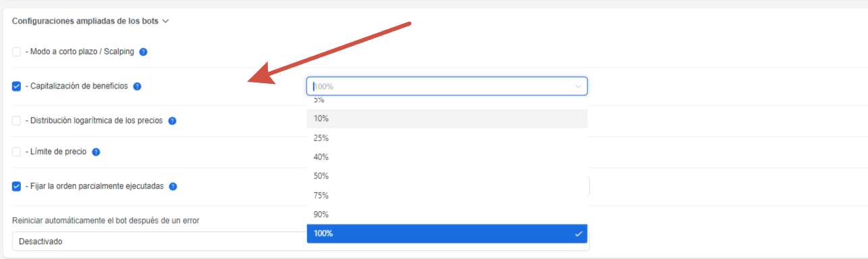Screen dimensions: 868x259
Task: Choose 90% capitalization value
Action: pyautogui.click(x=447, y=214)
